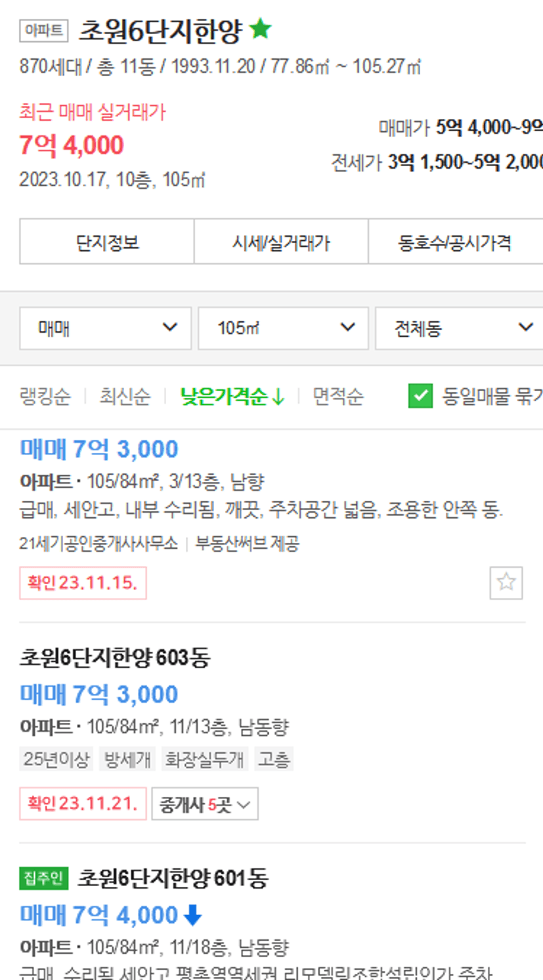This screenshot has width=543, height=980.
Task: Open the 105㎡ area dropdown
Action: tap(283, 328)
